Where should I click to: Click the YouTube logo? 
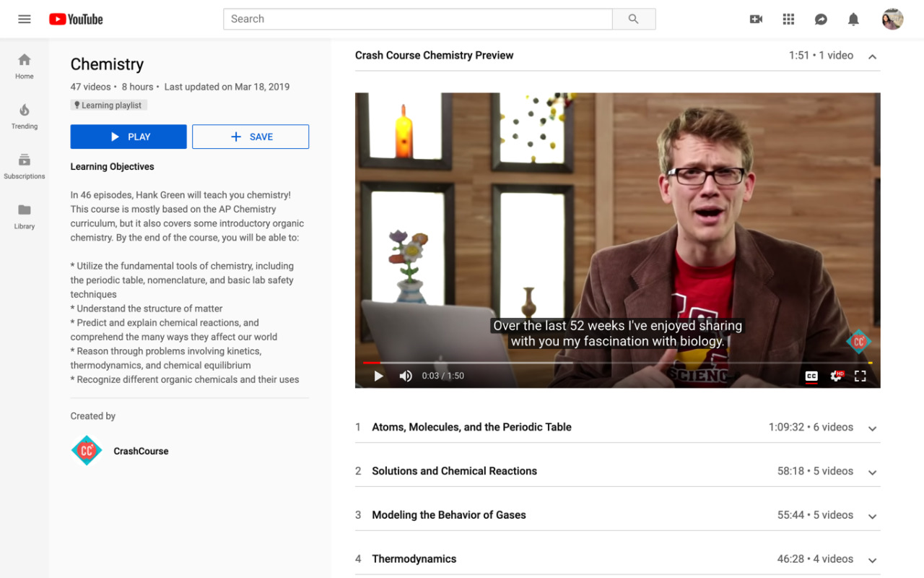(x=76, y=20)
